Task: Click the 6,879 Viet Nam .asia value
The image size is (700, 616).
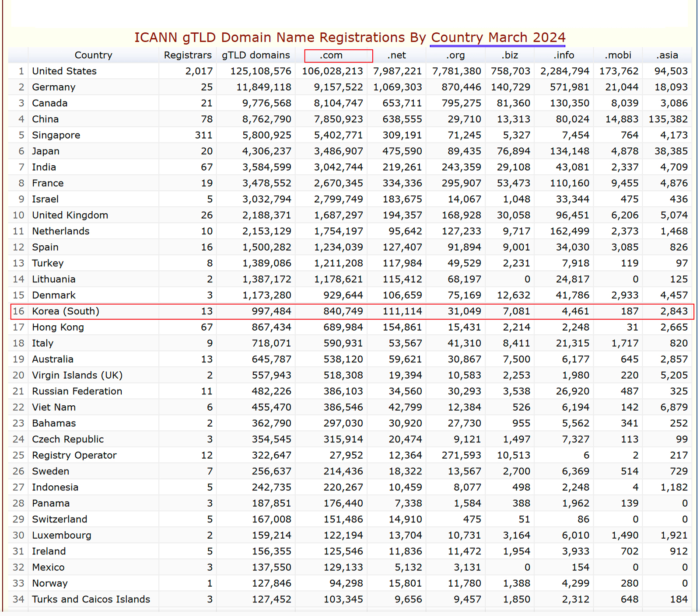Action: click(x=674, y=407)
